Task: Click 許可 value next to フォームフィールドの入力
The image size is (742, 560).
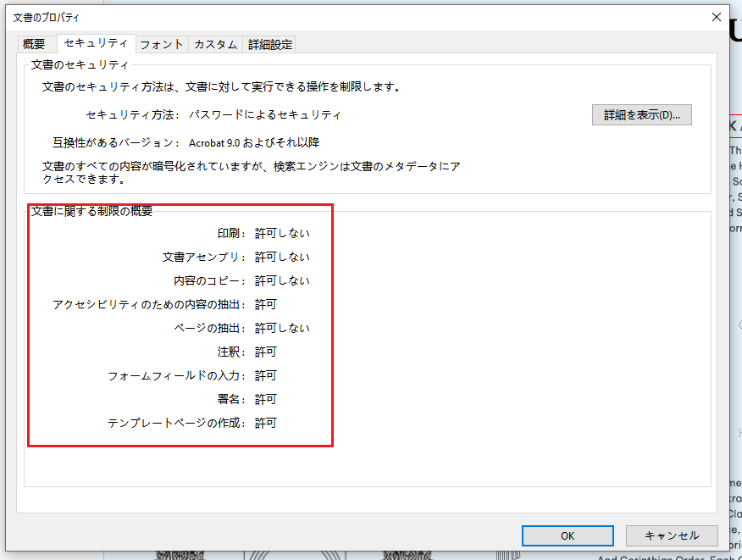Action: (265, 376)
